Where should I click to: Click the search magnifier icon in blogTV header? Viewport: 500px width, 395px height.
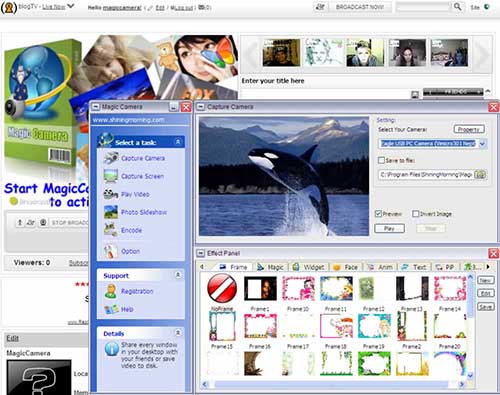458,7
